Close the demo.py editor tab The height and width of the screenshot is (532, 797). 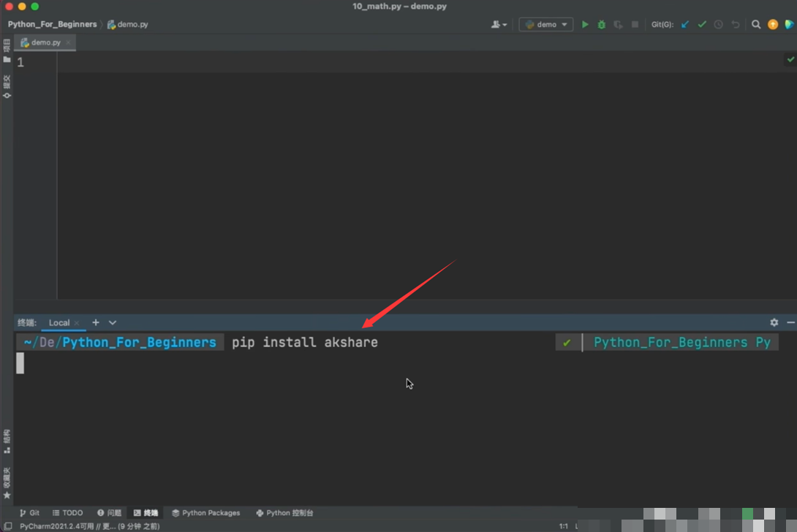click(68, 42)
